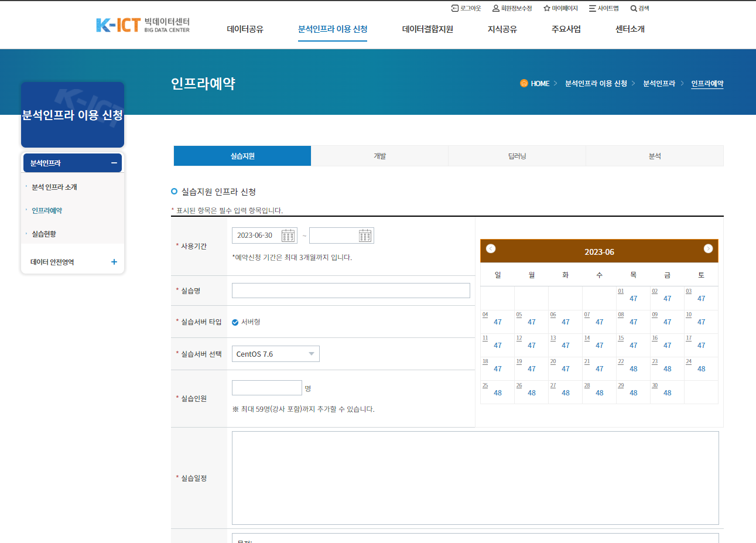Click the K-ICT Big Data Center logo
756x543 pixels.
click(143, 25)
